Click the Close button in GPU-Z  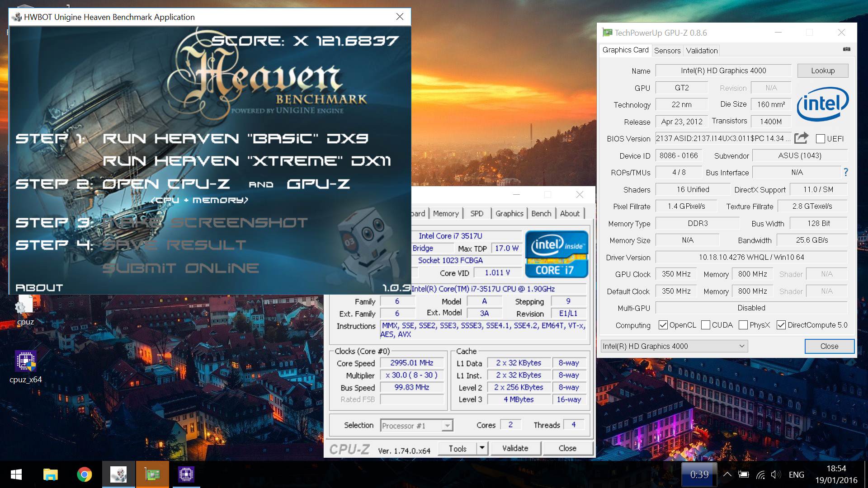pos(829,346)
